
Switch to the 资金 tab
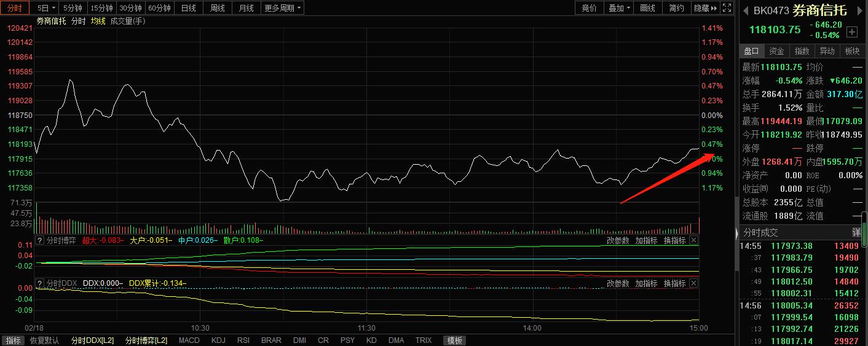[777, 51]
